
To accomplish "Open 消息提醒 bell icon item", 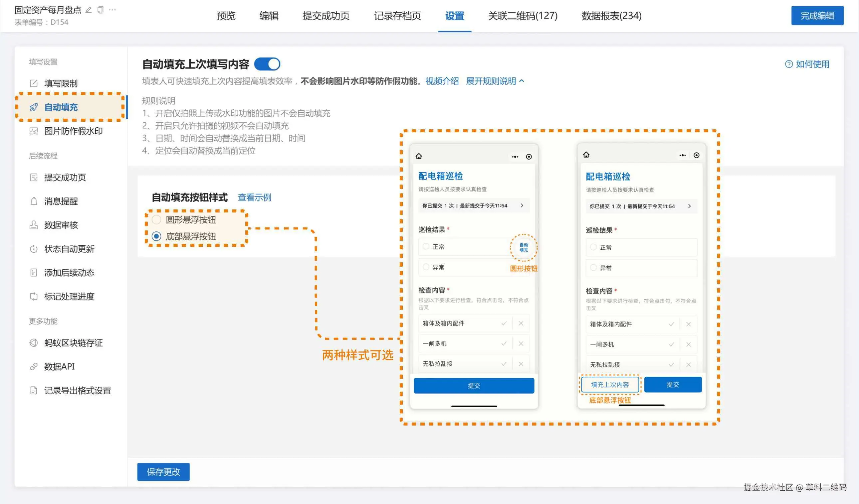I will point(33,201).
